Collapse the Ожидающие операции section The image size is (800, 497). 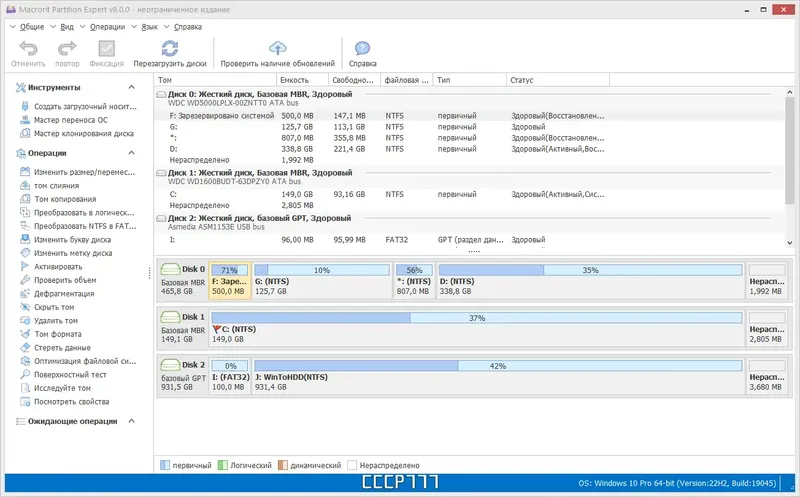131,421
